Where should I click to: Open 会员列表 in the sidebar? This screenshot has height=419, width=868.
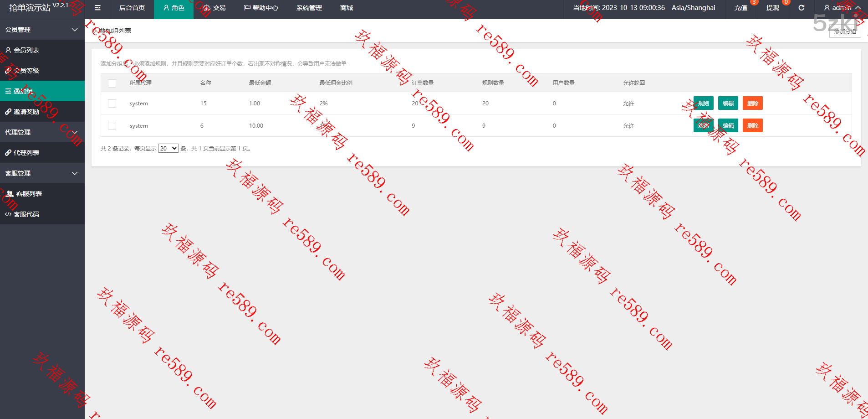tap(26, 50)
